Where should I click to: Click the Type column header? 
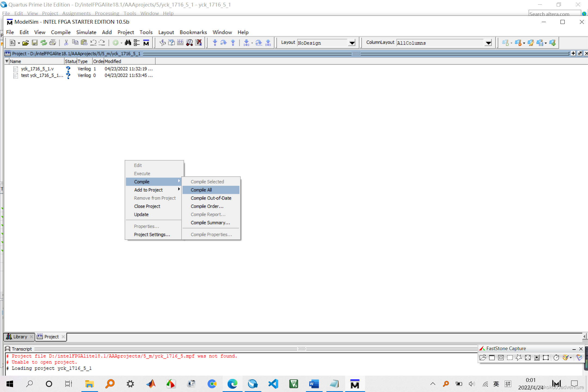pos(85,61)
